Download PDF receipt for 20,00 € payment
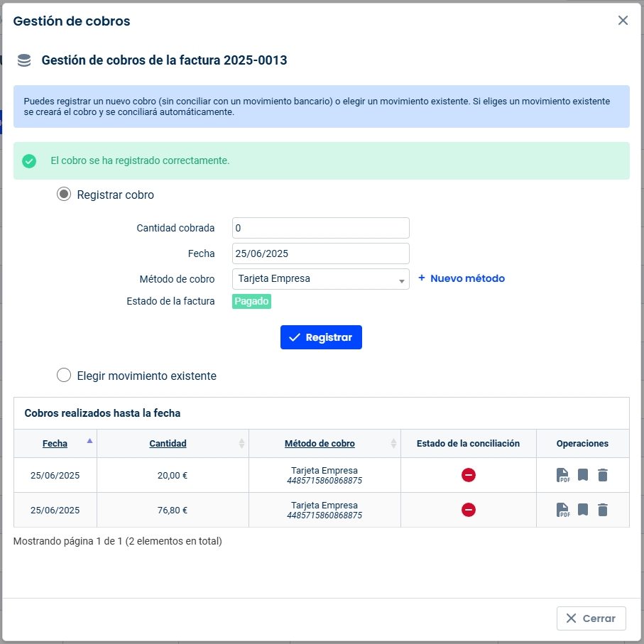The image size is (644, 644). 562,475
